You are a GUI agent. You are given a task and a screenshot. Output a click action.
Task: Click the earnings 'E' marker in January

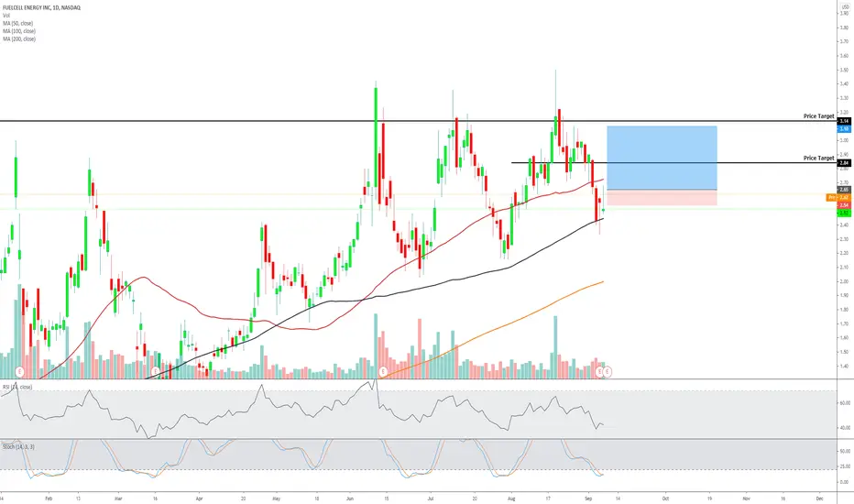(x=19, y=372)
